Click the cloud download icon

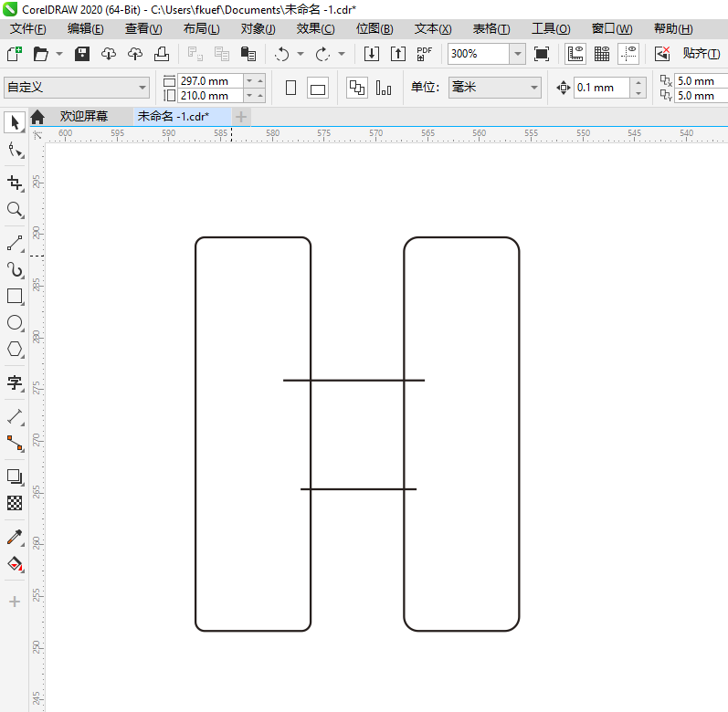(108, 54)
